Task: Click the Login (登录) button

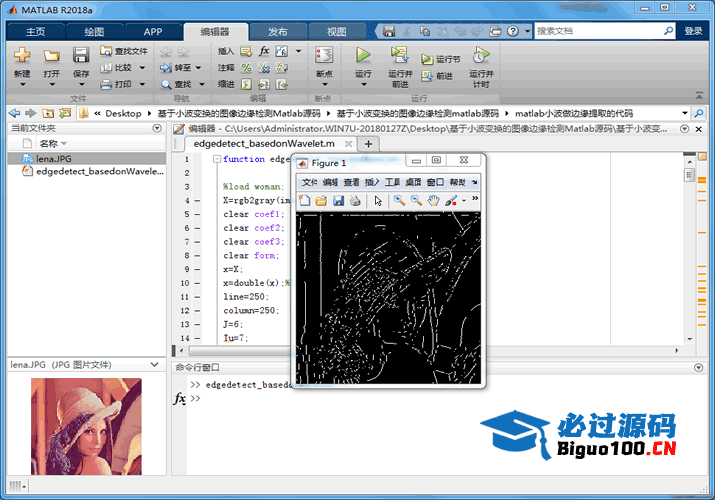Action: pos(693,31)
